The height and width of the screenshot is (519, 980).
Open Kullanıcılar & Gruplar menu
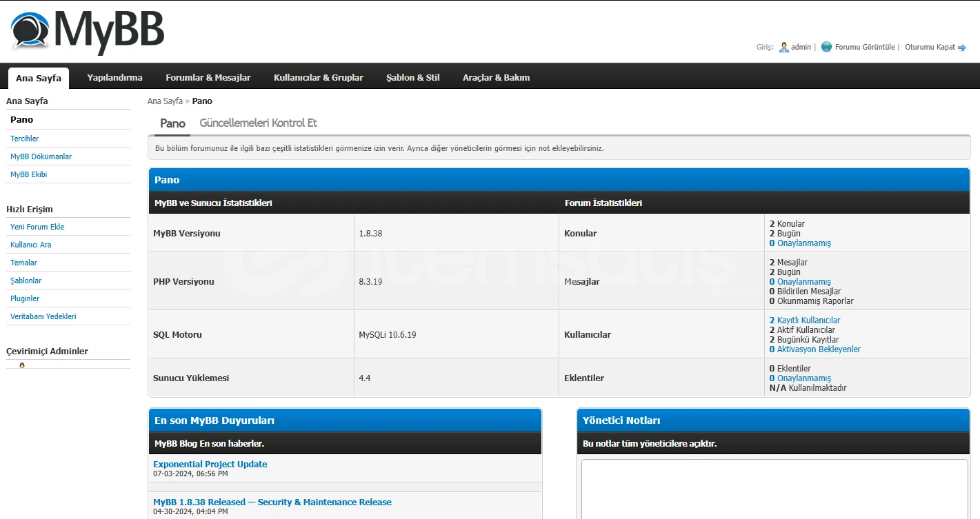319,78
